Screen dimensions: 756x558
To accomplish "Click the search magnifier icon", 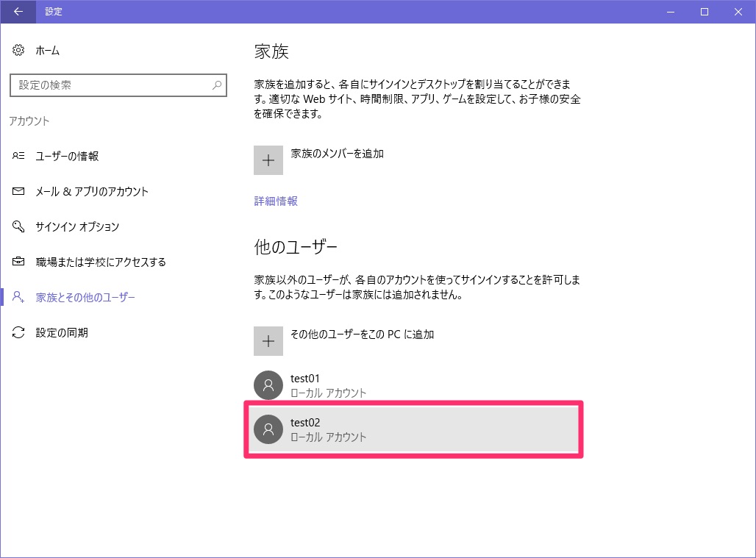I will (217, 85).
